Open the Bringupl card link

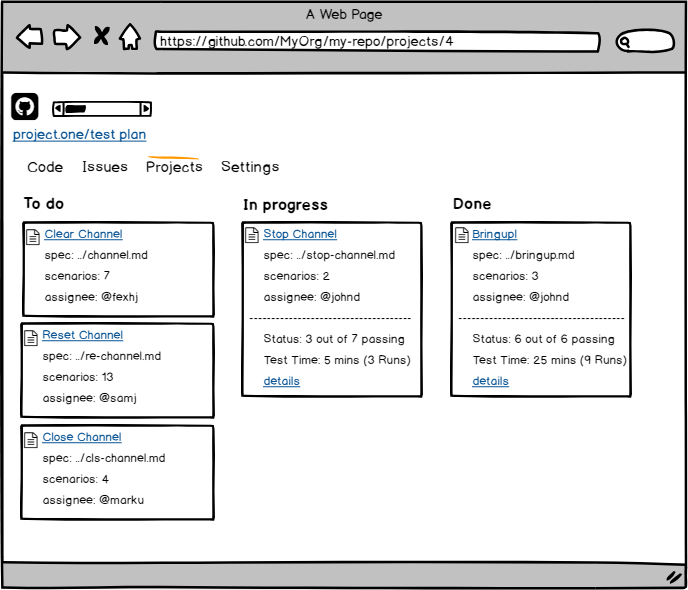[494, 235]
